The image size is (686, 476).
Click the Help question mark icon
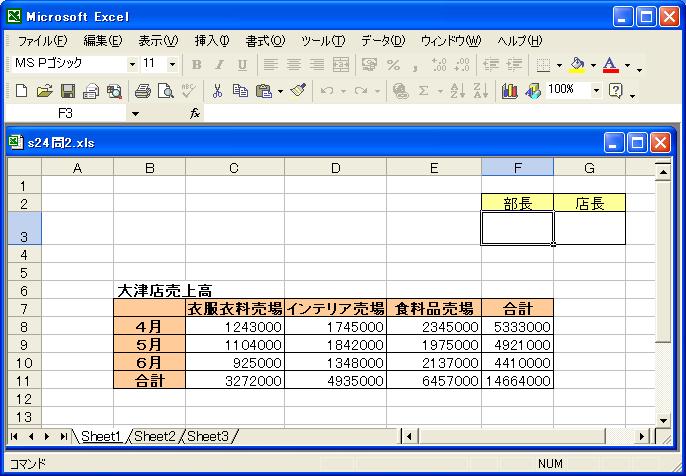coord(615,91)
